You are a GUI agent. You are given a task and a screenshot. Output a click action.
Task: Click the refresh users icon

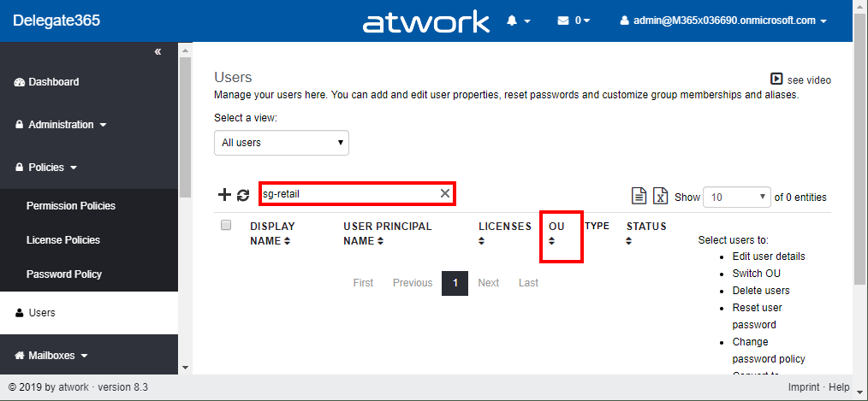(x=243, y=195)
